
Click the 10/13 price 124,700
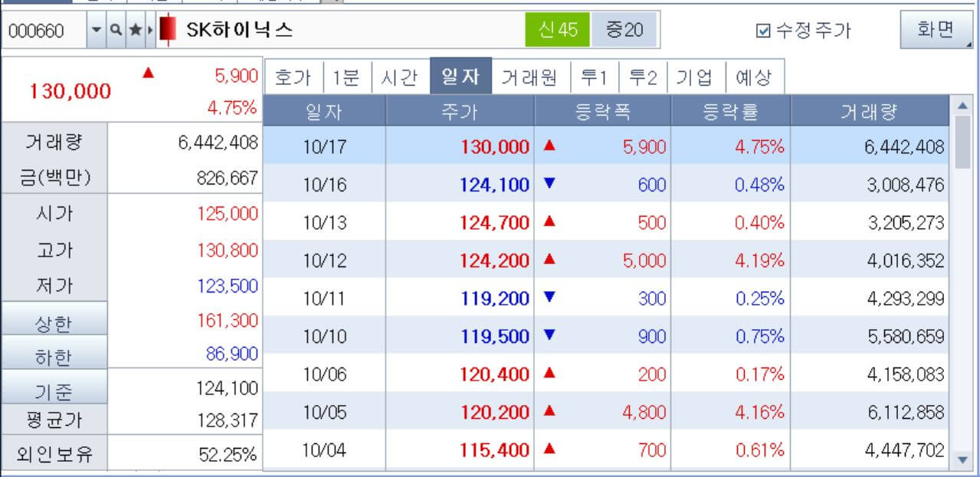click(x=495, y=223)
